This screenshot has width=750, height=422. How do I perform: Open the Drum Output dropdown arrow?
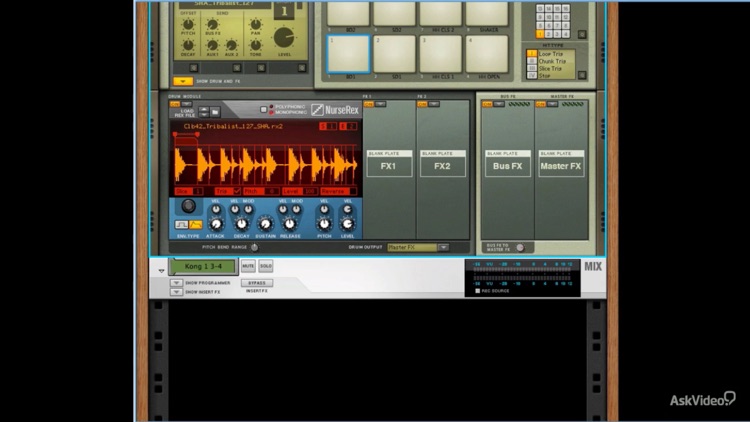(x=443, y=247)
